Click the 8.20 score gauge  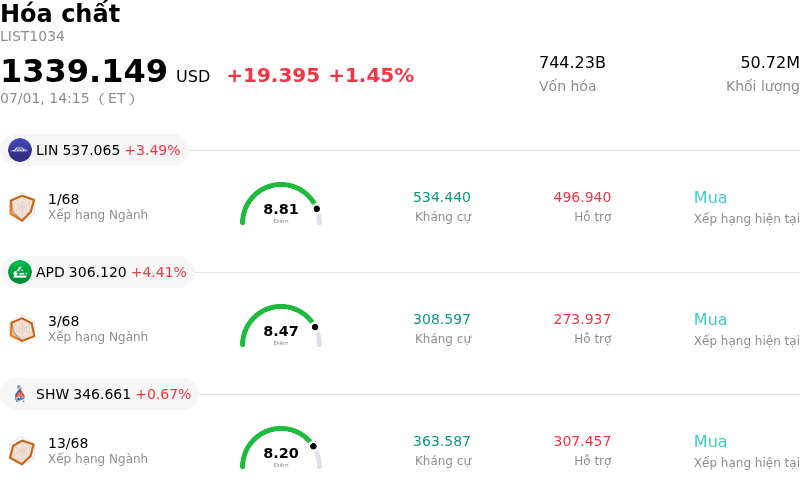click(x=281, y=448)
